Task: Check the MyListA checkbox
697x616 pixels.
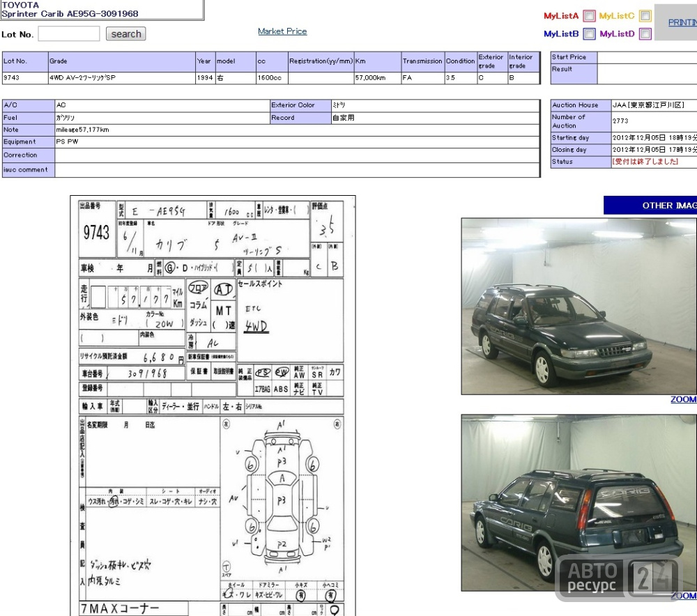Action: [x=589, y=16]
